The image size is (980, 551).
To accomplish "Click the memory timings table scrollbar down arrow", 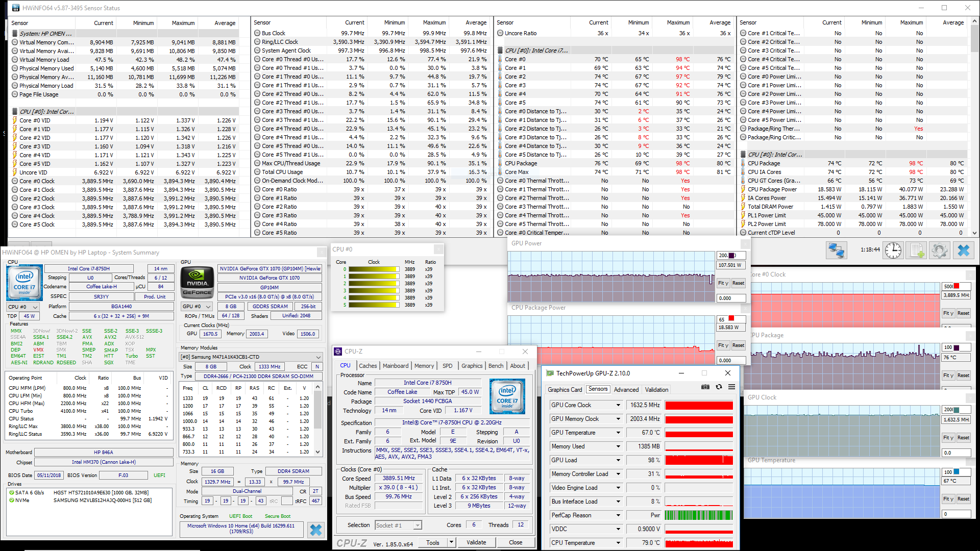I will click(x=317, y=452).
